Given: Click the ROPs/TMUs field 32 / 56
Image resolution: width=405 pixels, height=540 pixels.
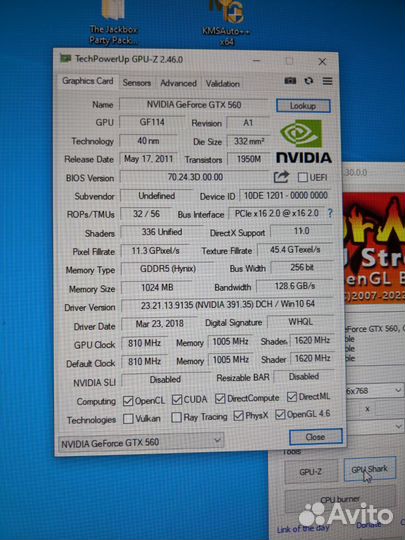Looking at the screenshot, I should [146, 214].
